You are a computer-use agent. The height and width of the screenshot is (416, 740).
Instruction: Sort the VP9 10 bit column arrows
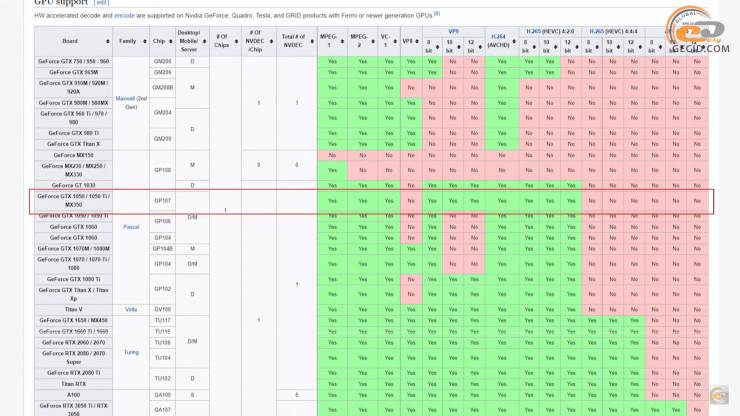(x=459, y=47)
